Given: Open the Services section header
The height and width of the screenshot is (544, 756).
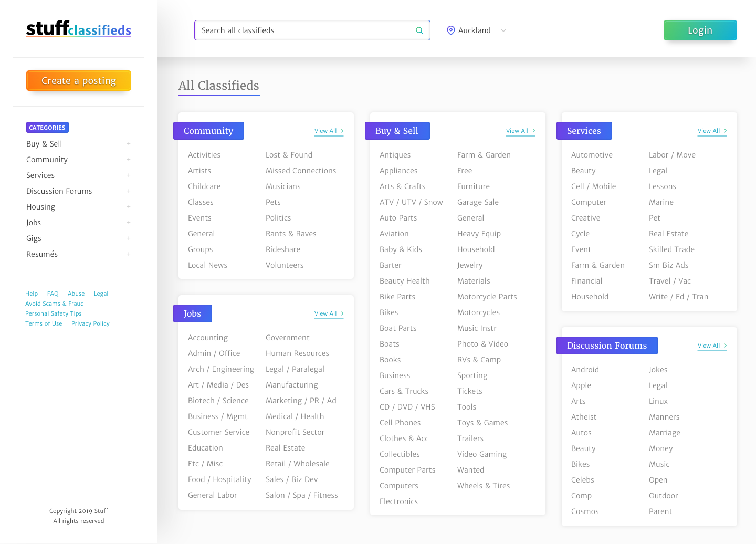Looking at the screenshot, I should tap(584, 131).
